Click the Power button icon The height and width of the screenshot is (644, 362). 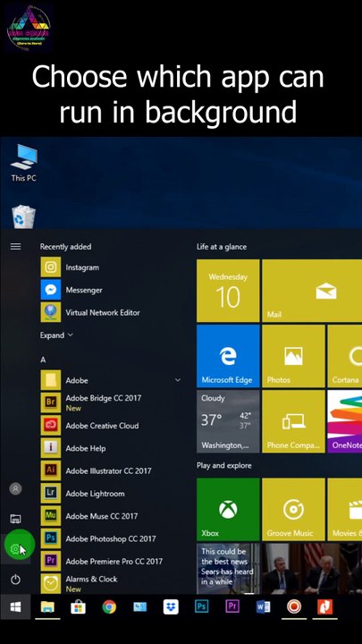[x=15, y=580]
